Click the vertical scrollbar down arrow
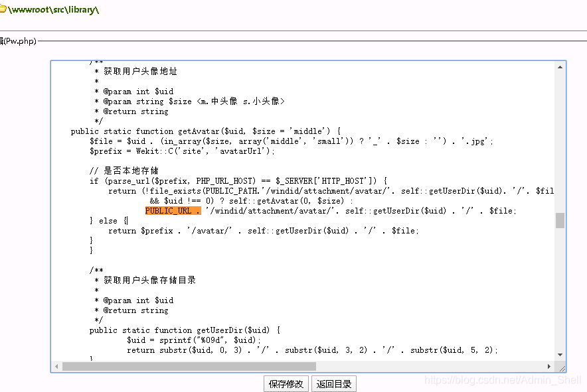 560,355
